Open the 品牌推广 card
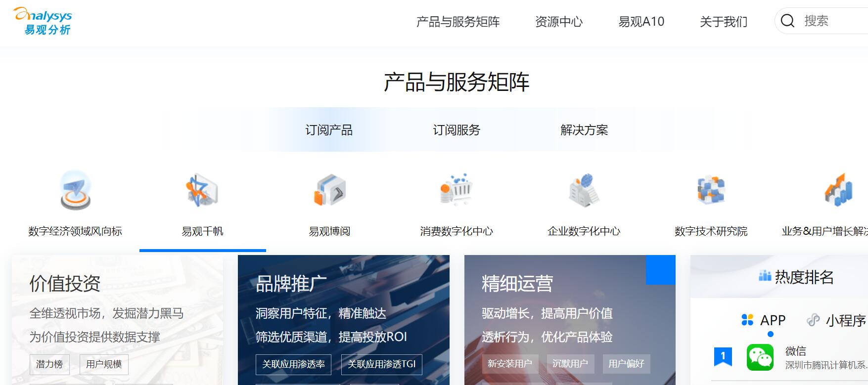Screen dimensions: 868x385 pos(344,320)
